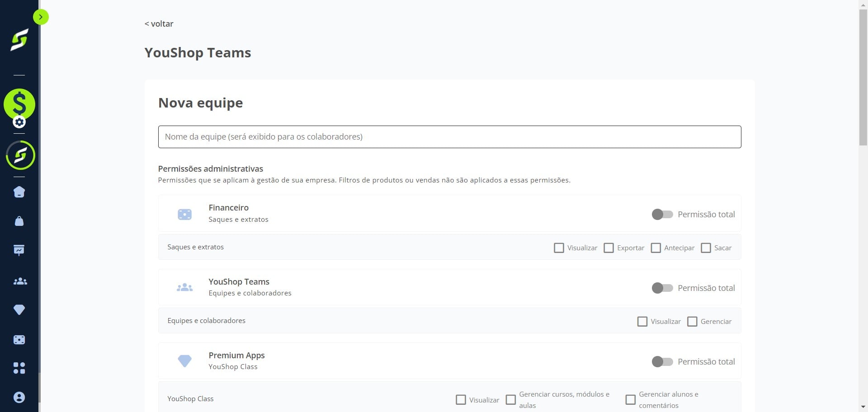Open the diamond icon in sidebar
Image resolution: width=868 pixels, height=412 pixels.
point(19,309)
